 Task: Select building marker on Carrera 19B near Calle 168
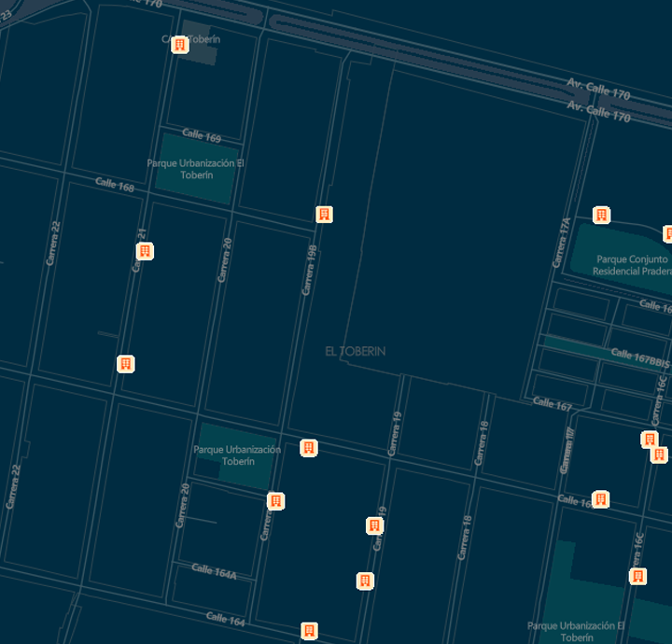(324, 215)
